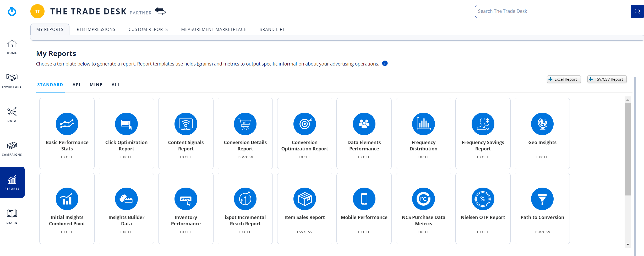Image resolution: width=644 pixels, height=256 pixels.
Task: Select the Standard templates filter
Action: pos(50,85)
